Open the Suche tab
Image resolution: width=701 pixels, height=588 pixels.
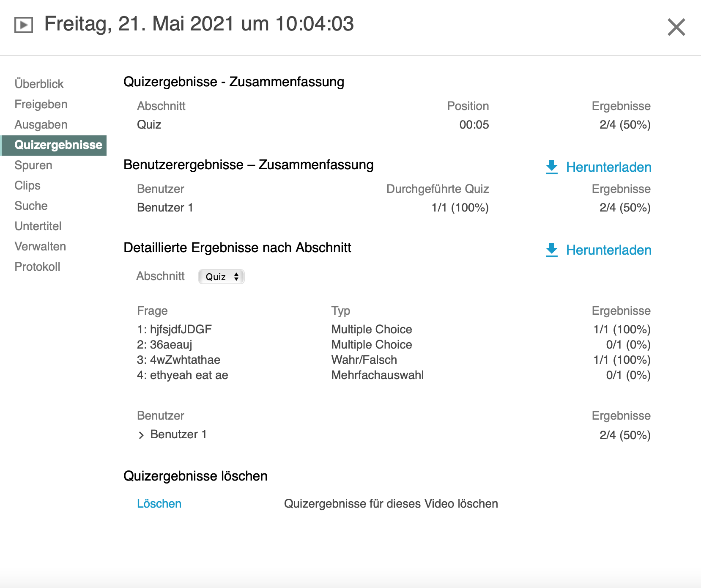point(31,206)
